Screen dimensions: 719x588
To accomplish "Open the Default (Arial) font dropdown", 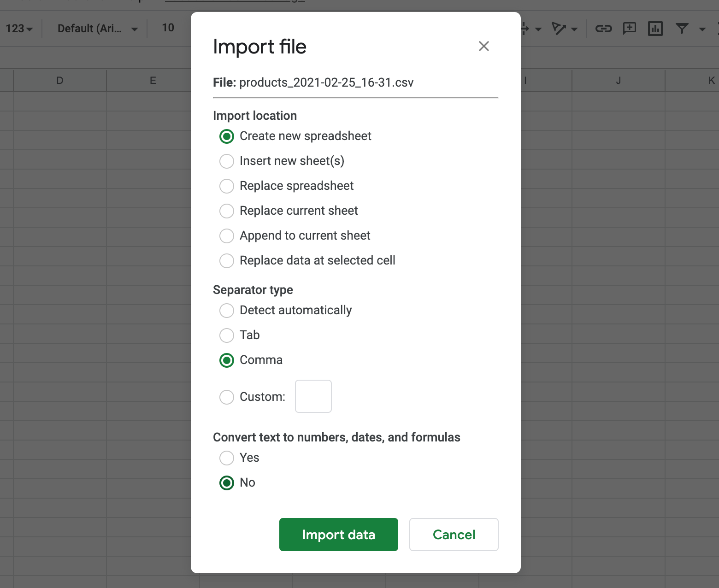I will [97, 29].
